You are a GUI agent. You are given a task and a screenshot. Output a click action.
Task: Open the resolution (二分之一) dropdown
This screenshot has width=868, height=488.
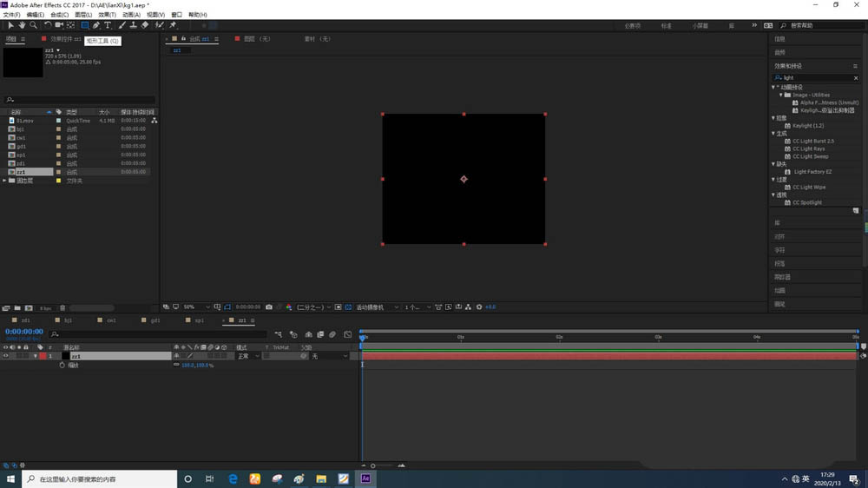(x=313, y=307)
